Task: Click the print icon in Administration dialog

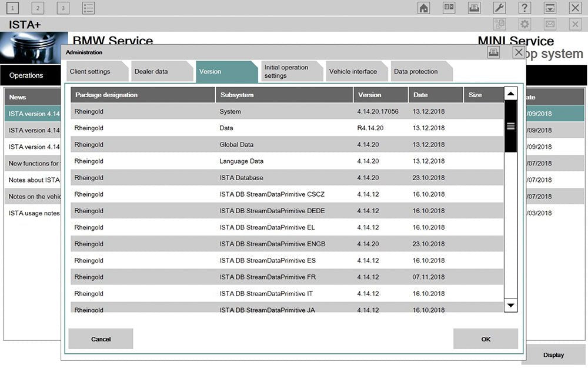Action: click(493, 52)
